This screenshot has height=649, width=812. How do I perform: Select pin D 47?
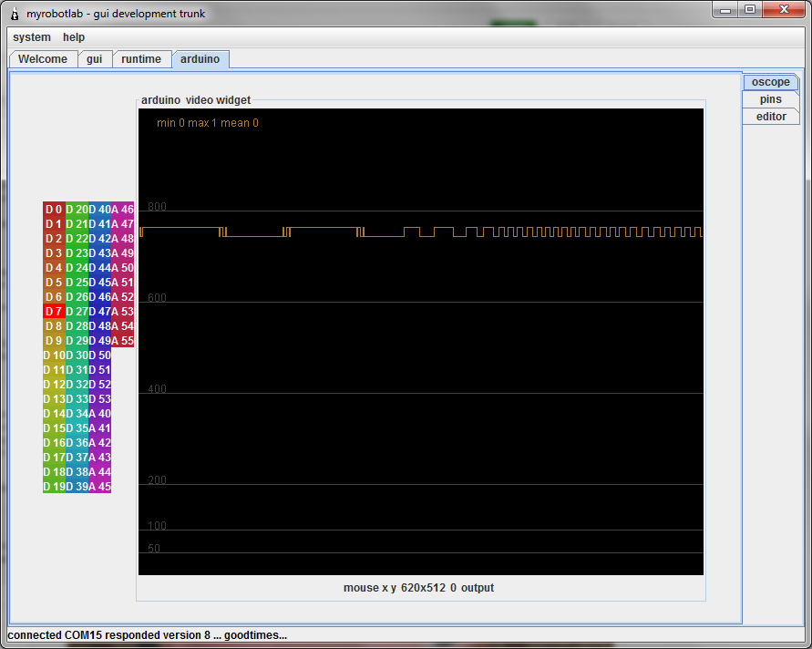pos(99,312)
